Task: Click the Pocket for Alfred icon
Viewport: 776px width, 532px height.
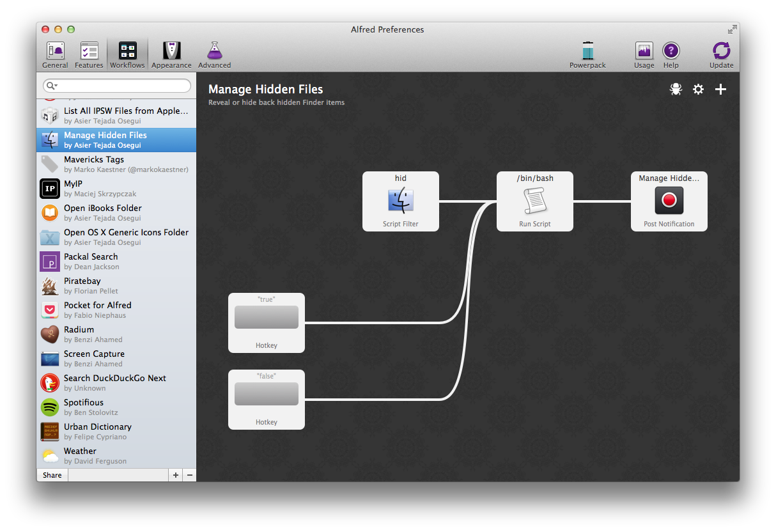Action: [x=50, y=310]
